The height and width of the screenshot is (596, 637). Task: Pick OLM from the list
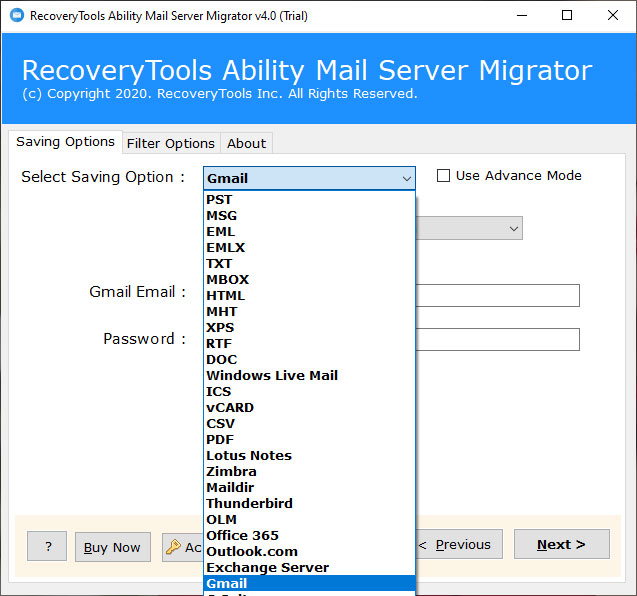309,519
